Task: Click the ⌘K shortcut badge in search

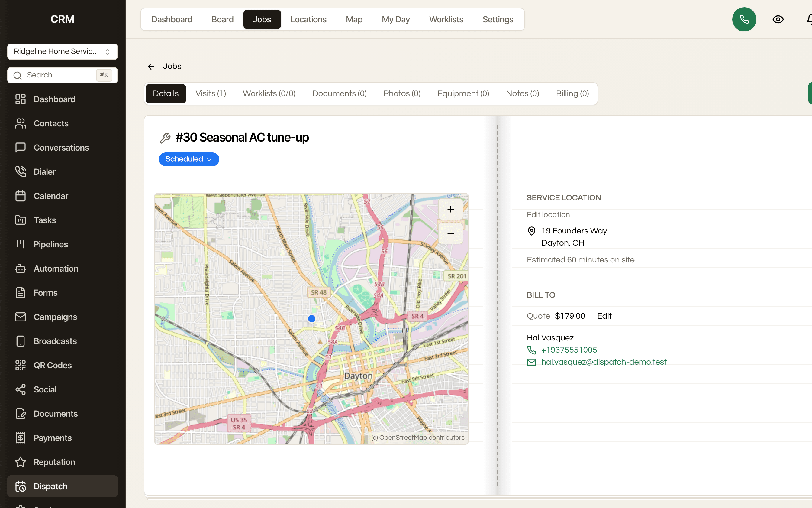Action: (x=104, y=75)
